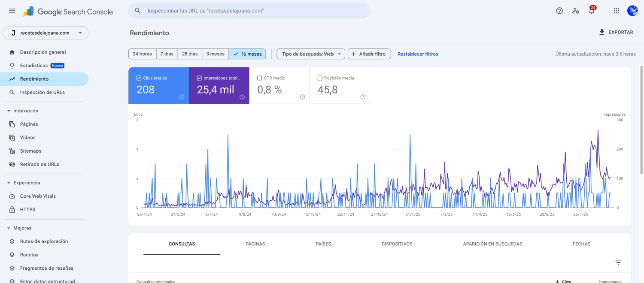The image size is (644, 283).
Task: Click the Rutas de exploración layers icon
Action: point(12,241)
